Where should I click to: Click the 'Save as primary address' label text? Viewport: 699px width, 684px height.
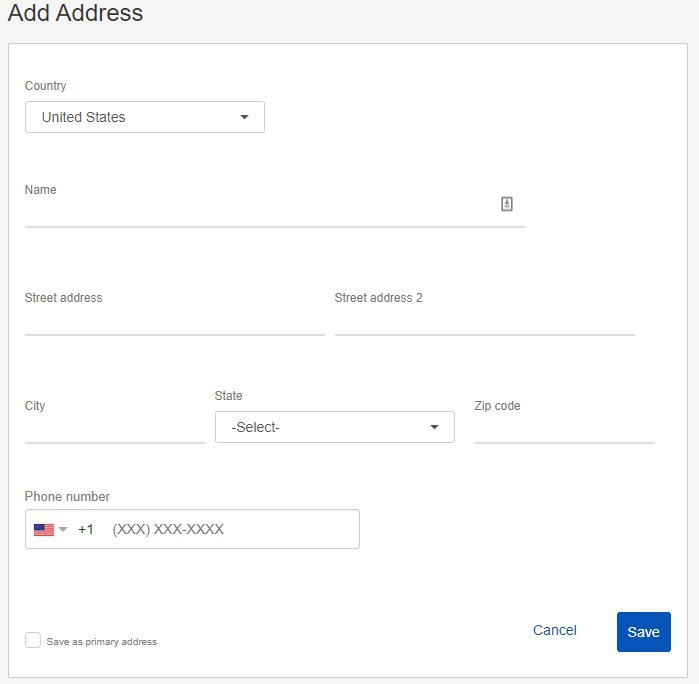[102, 642]
